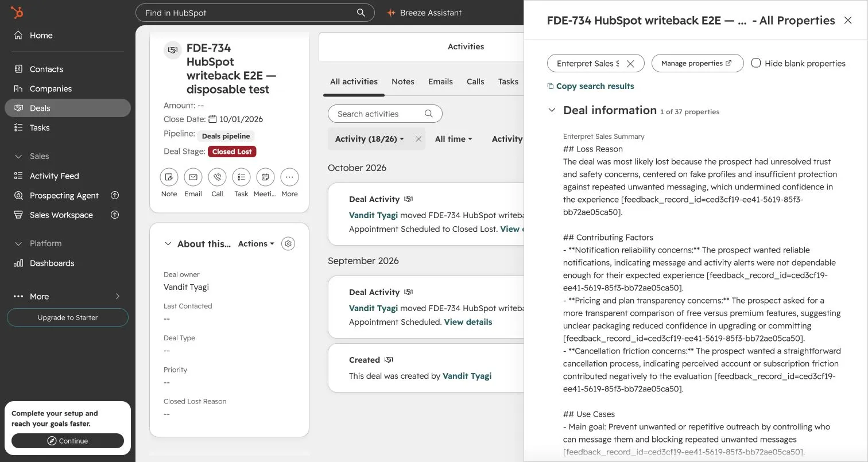Viewport: 868px width, 462px height.
Task: Click the Note action icon
Action: point(169,177)
